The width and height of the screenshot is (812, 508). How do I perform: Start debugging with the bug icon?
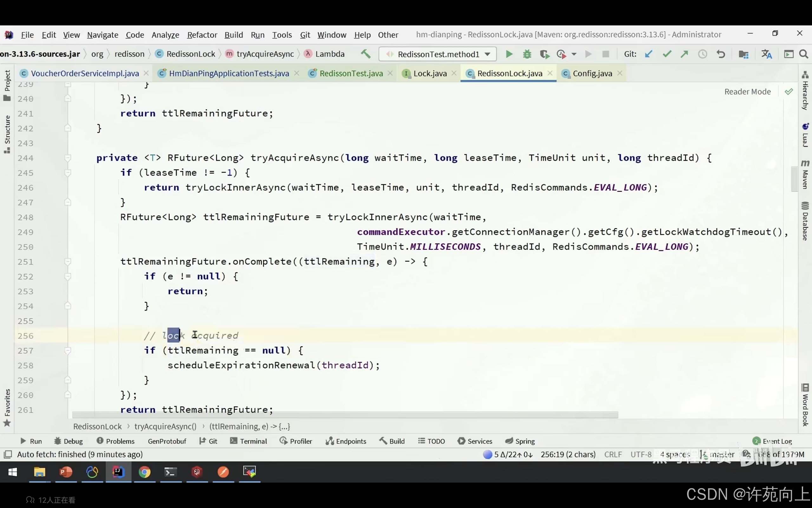point(527,54)
